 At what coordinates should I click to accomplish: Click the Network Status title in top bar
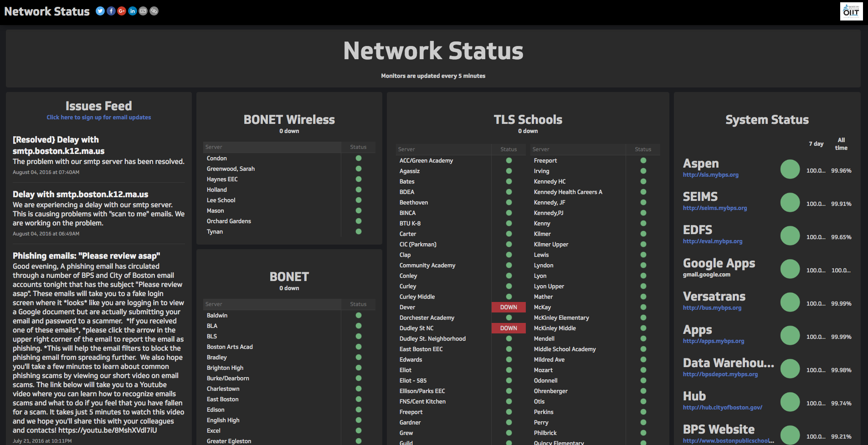click(47, 11)
